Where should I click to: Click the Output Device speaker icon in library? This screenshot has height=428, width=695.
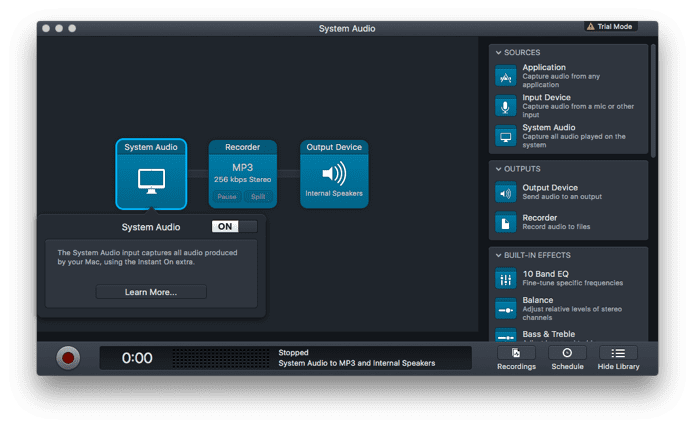505,192
